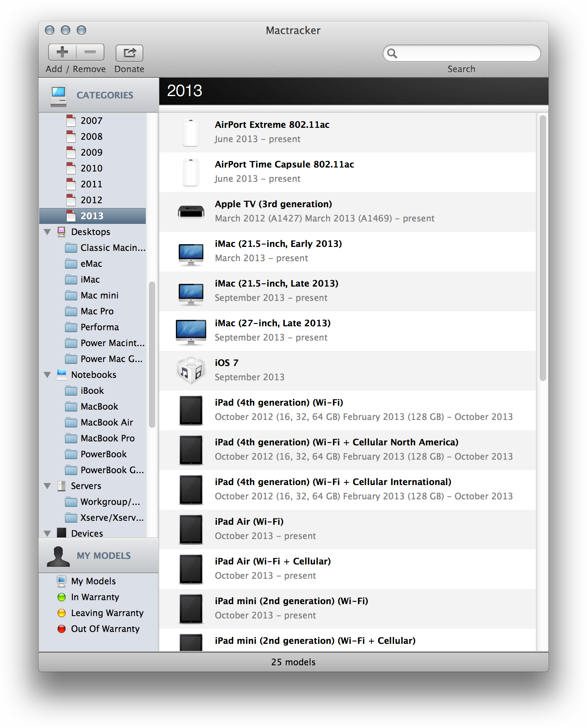
Task: Select year 2008 in sidebar
Action: pos(93,137)
